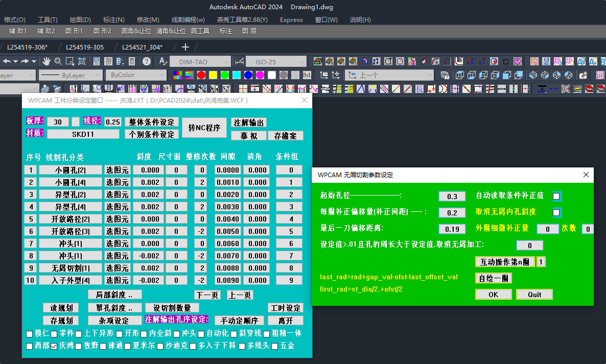Open the ISO-25 dimension style dropdown

pyautogui.click(x=276, y=62)
